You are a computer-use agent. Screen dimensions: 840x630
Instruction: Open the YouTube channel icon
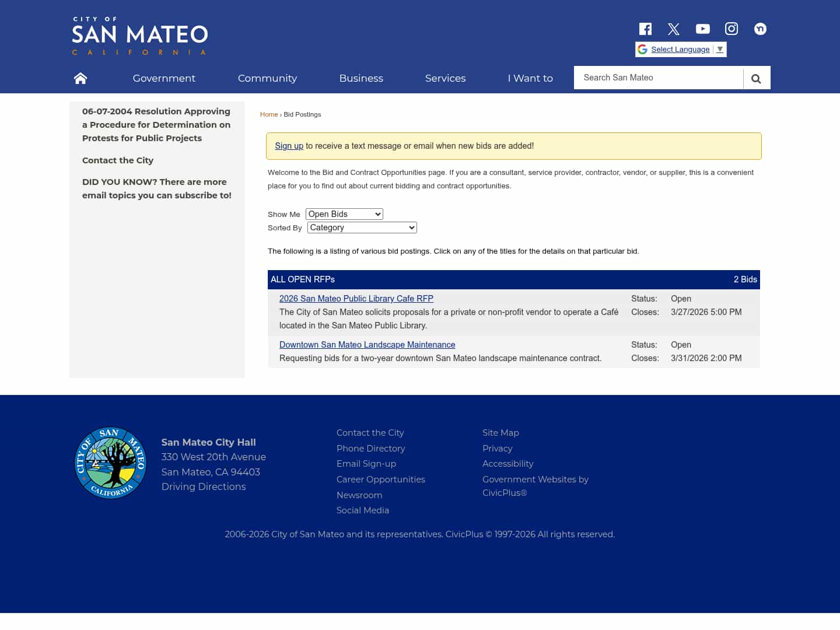pyautogui.click(x=702, y=29)
